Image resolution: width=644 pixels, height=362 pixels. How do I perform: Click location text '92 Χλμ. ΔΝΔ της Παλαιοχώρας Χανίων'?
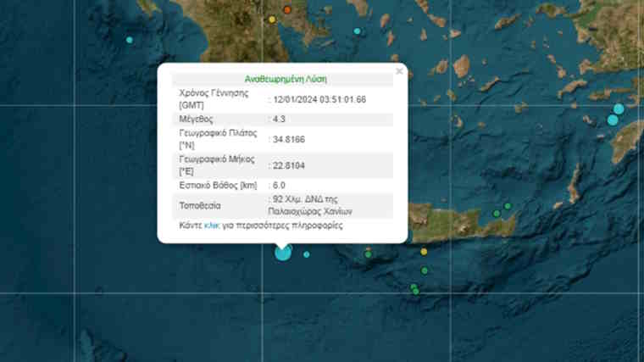point(310,205)
